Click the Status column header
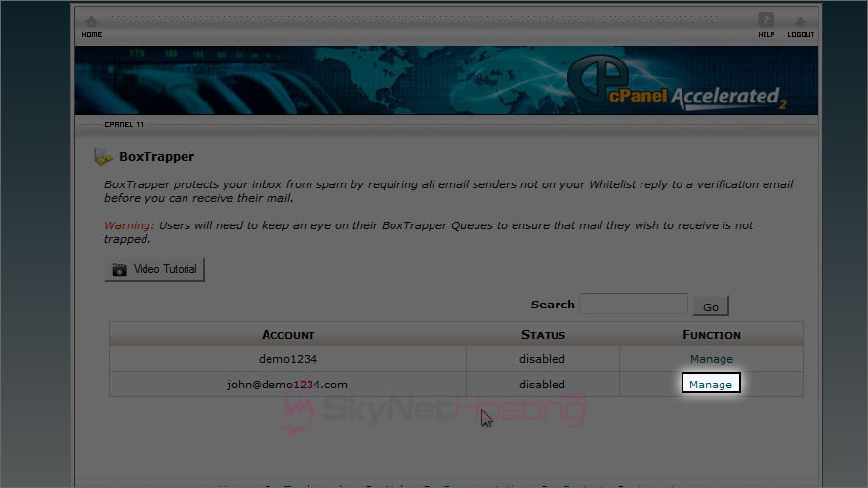The image size is (868, 488). coord(543,334)
